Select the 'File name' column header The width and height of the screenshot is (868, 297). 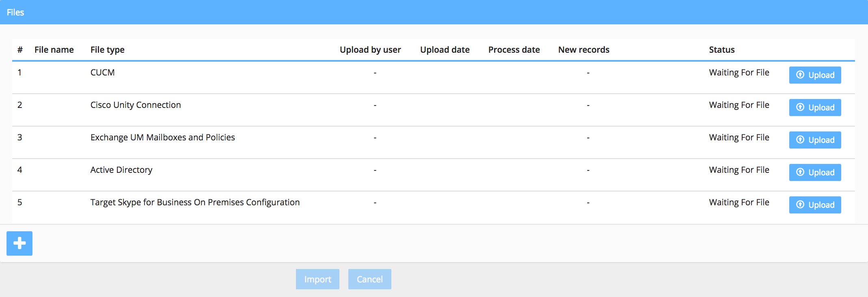[54, 49]
